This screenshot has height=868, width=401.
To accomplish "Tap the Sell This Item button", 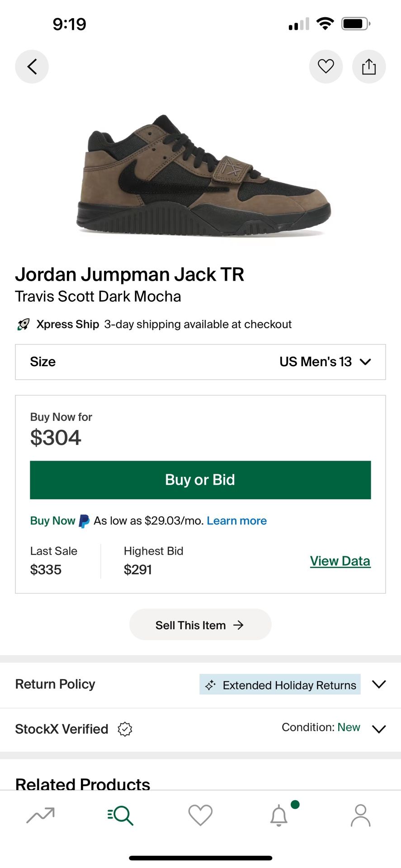I will point(200,625).
